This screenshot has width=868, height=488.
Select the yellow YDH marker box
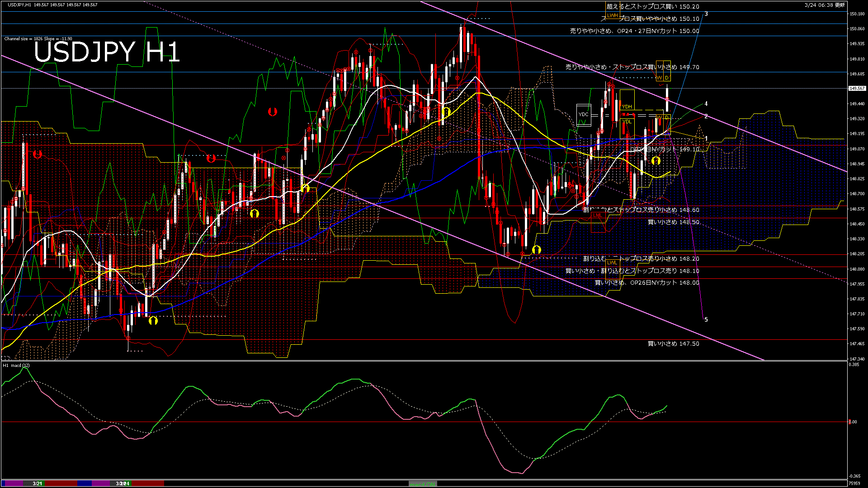pos(627,107)
